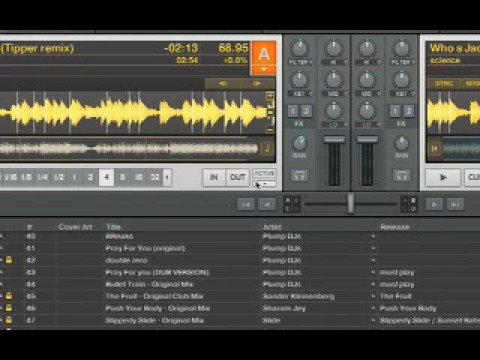Click channel B volume fader handle
Screen dimensions: 480x360
click(x=367, y=139)
